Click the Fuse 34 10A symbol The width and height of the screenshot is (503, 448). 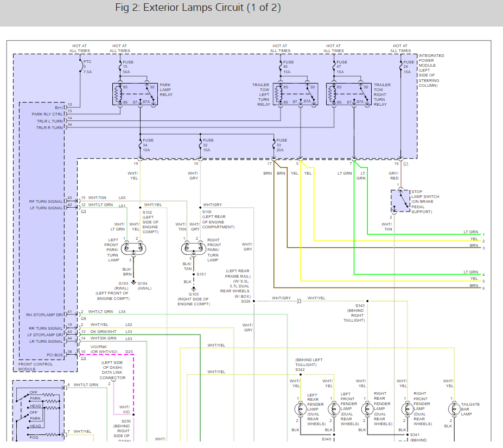click(x=140, y=145)
